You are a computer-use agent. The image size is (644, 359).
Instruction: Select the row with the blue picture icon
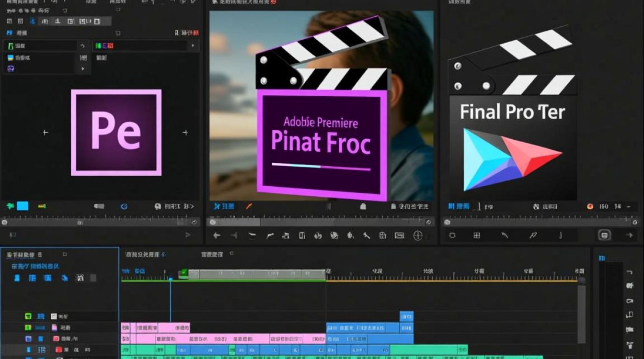[40, 57]
